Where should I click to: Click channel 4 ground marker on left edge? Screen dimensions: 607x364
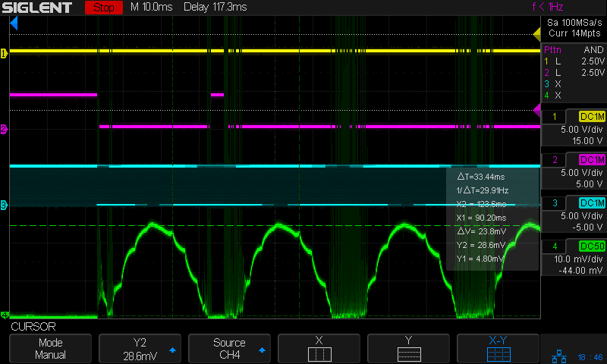point(4,315)
